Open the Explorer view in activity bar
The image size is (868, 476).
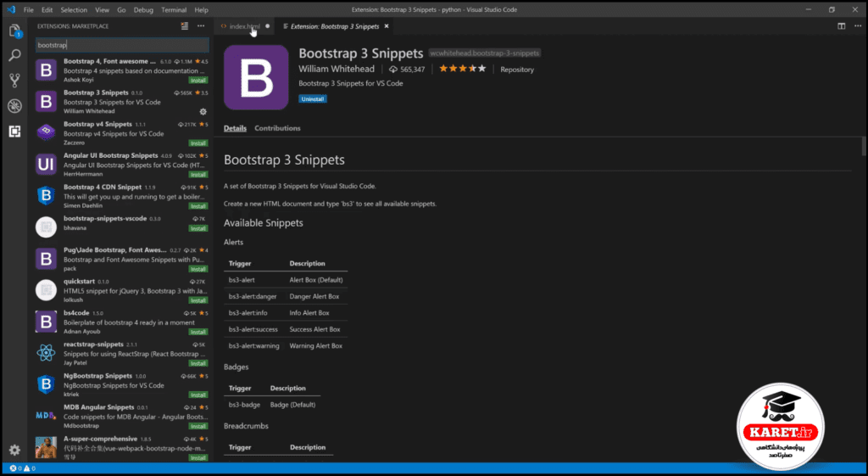(x=15, y=31)
